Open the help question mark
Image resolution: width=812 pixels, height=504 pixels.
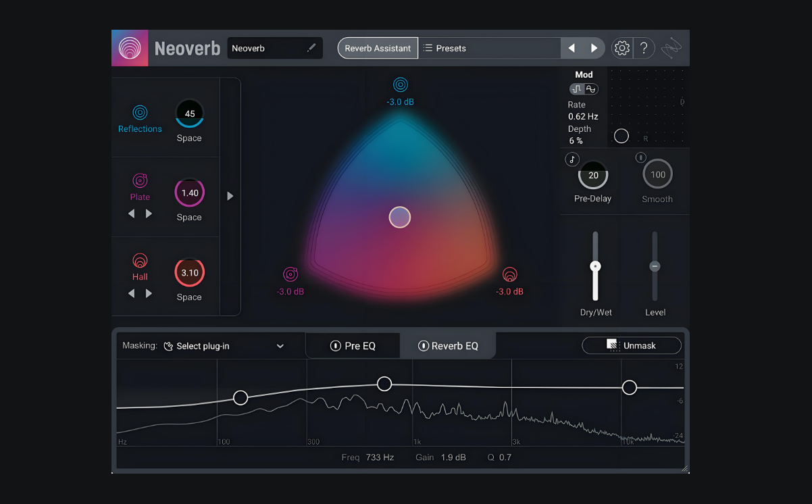tap(644, 48)
